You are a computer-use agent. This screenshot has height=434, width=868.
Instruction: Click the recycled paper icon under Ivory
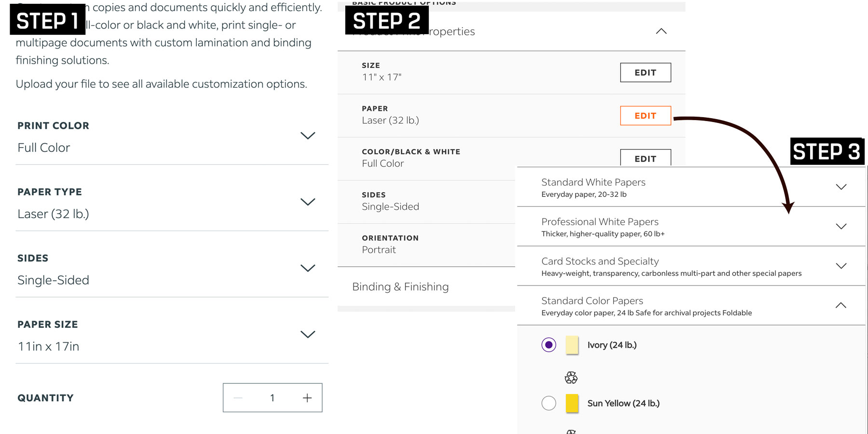[x=571, y=378]
